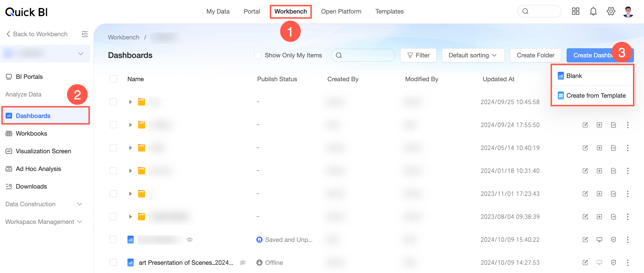The height and width of the screenshot is (273, 644).
Task: Expand the folder updated 2023/08/04 09:38:39
Action: coord(130,217)
